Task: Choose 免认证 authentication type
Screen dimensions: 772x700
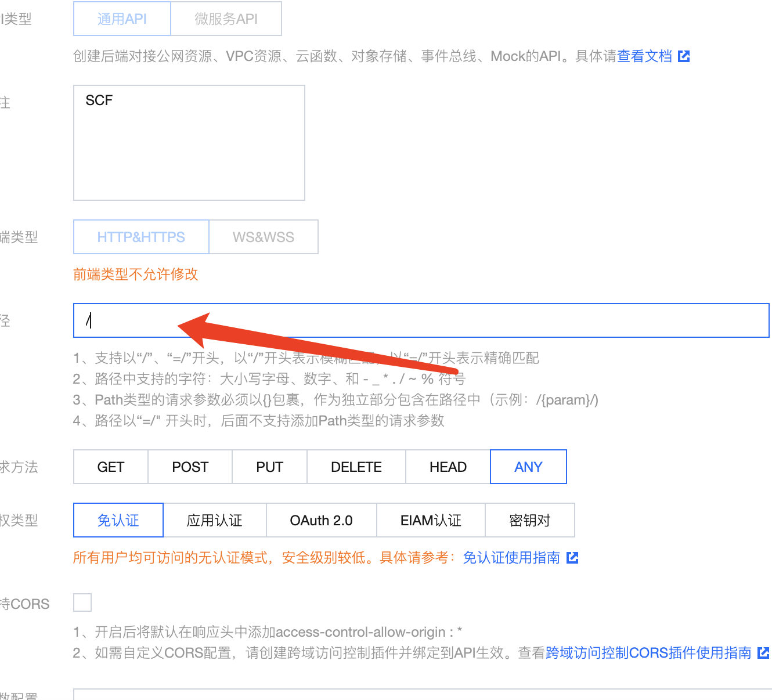Action: [118, 521]
